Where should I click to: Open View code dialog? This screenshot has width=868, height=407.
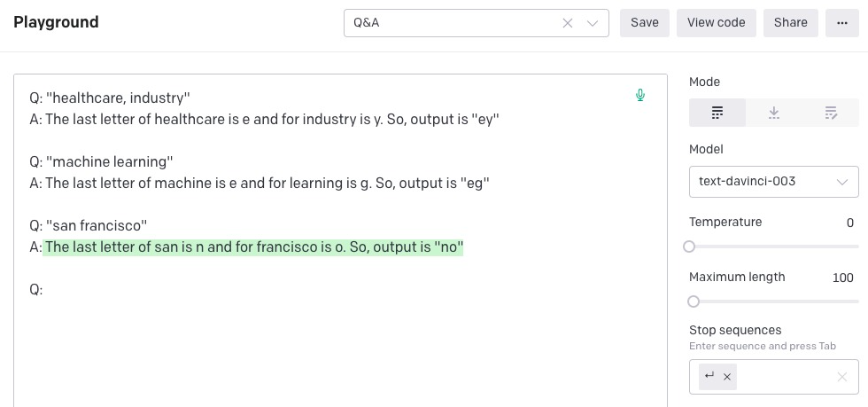716,23
